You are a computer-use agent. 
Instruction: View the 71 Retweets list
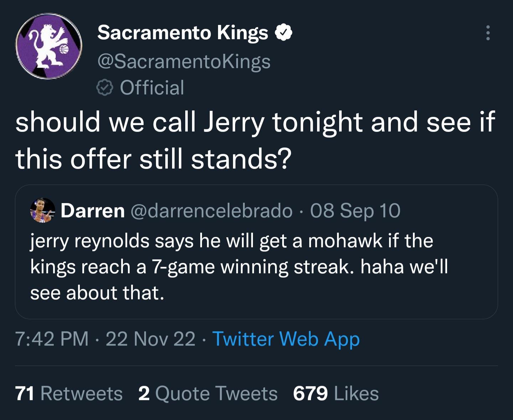[x=69, y=394]
